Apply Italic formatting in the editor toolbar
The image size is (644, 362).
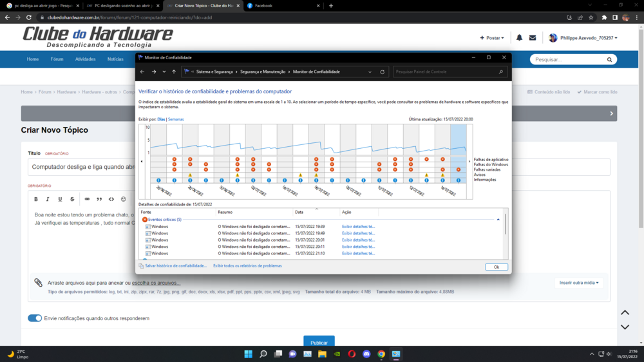[x=48, y=199]
